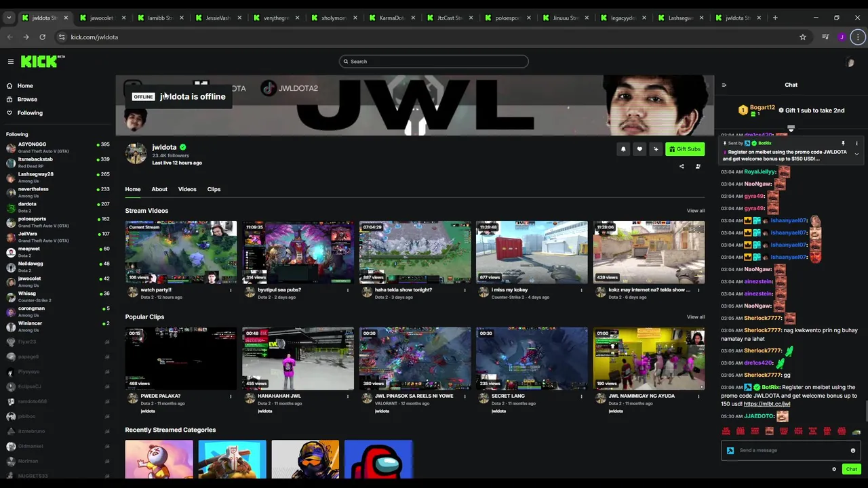Open Chrome three-dot menu
868x488 pixels.
pos(858,37)
